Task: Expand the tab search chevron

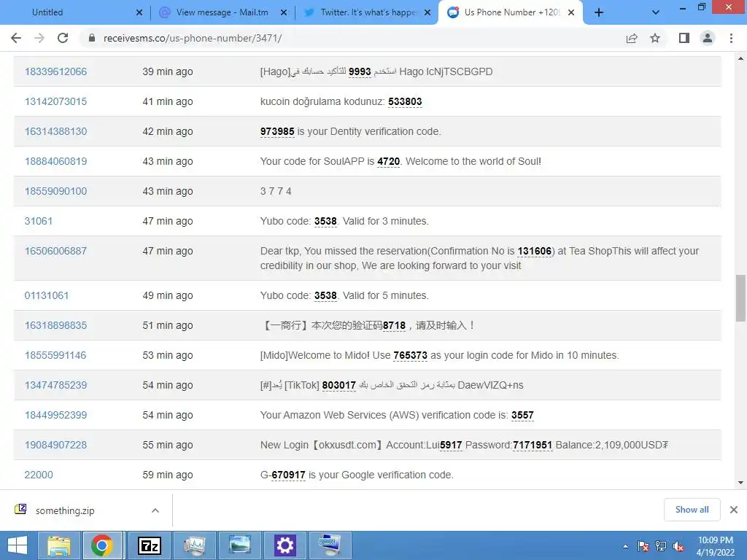Action: 656,13
